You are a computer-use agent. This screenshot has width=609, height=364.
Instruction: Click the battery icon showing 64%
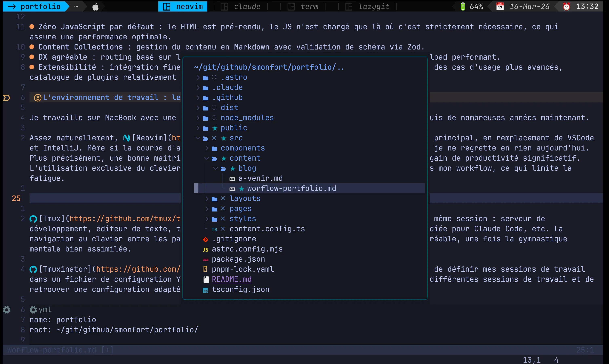click(463, 6)
